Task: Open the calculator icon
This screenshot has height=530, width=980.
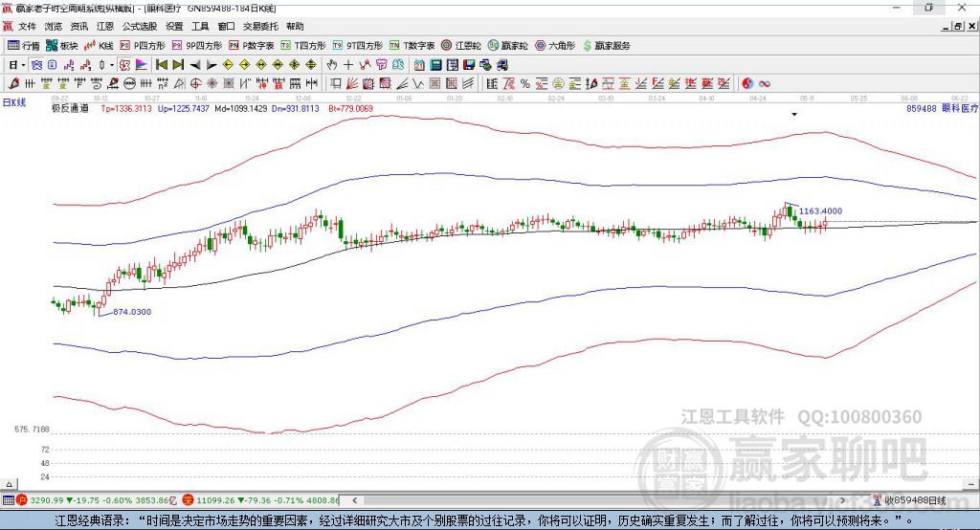Action: (435, 65)
